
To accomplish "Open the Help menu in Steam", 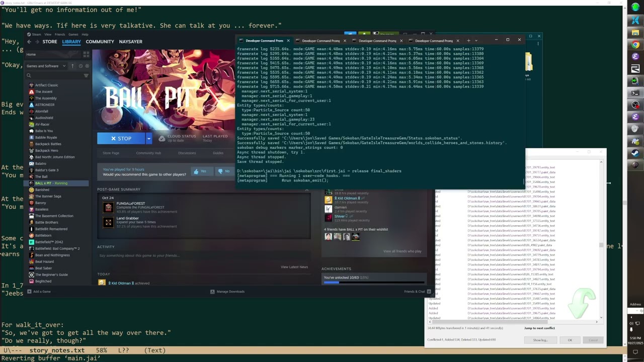I will click(x=85, y=35).
